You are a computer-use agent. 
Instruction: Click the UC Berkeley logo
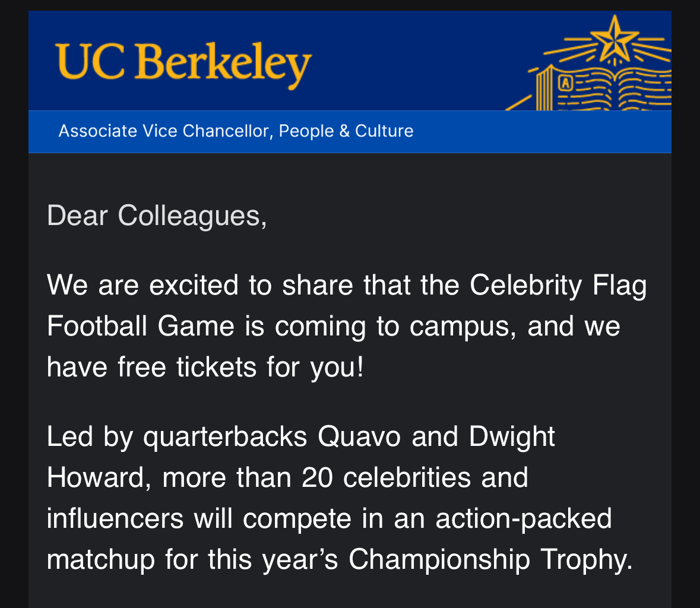point(183,64)
